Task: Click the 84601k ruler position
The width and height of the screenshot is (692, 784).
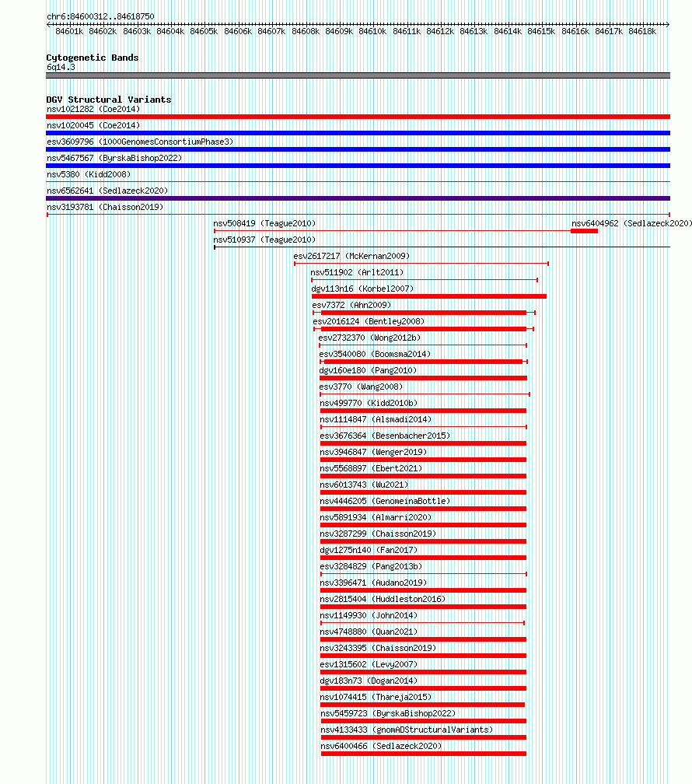Action: (x=69, y=31)
